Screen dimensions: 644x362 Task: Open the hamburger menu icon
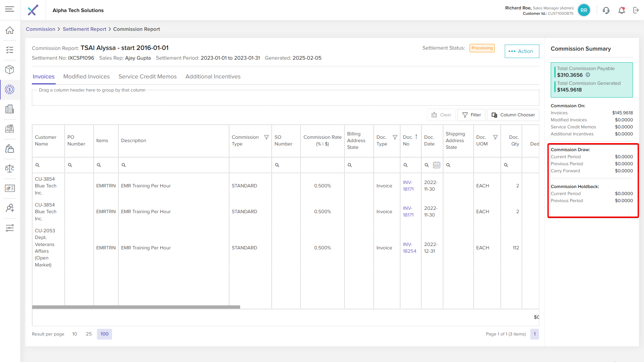coord(10,9)
